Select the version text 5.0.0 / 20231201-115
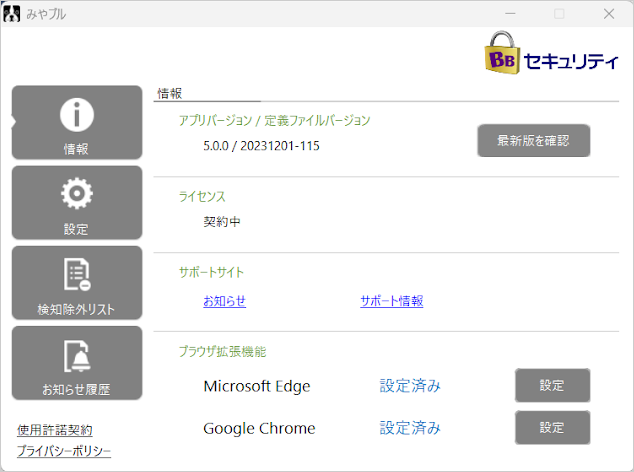 click(x=261, y=146)
